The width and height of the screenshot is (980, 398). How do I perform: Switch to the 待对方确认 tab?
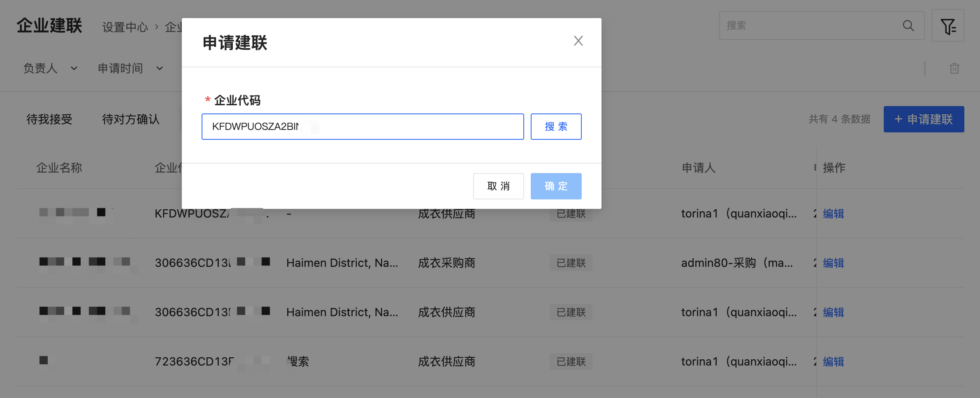pyautogui.click(x=130, y=119)
